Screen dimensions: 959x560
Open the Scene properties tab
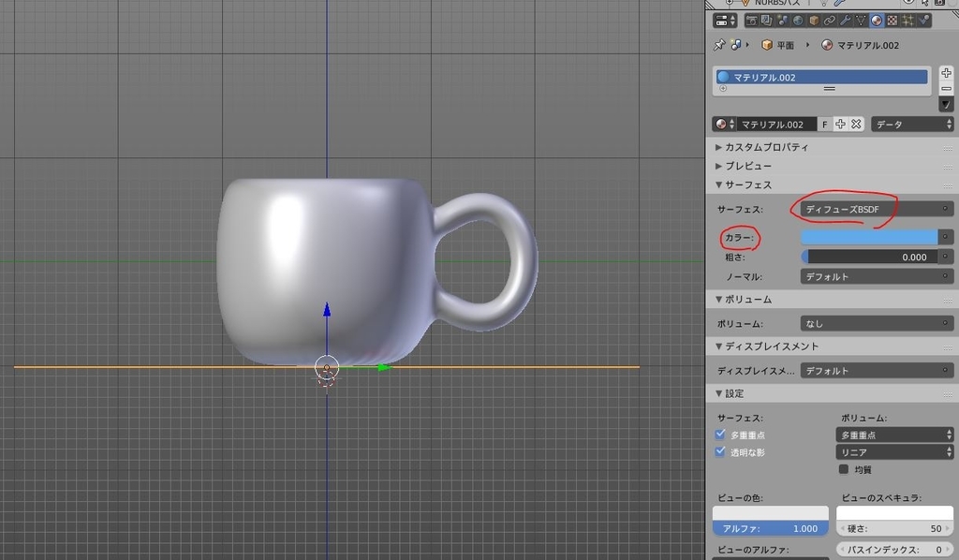[782, 21]
